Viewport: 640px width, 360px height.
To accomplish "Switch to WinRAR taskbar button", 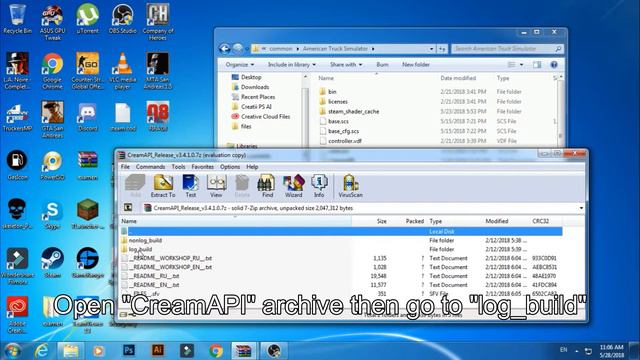I will pyautogui.click(x=244, y=351).
